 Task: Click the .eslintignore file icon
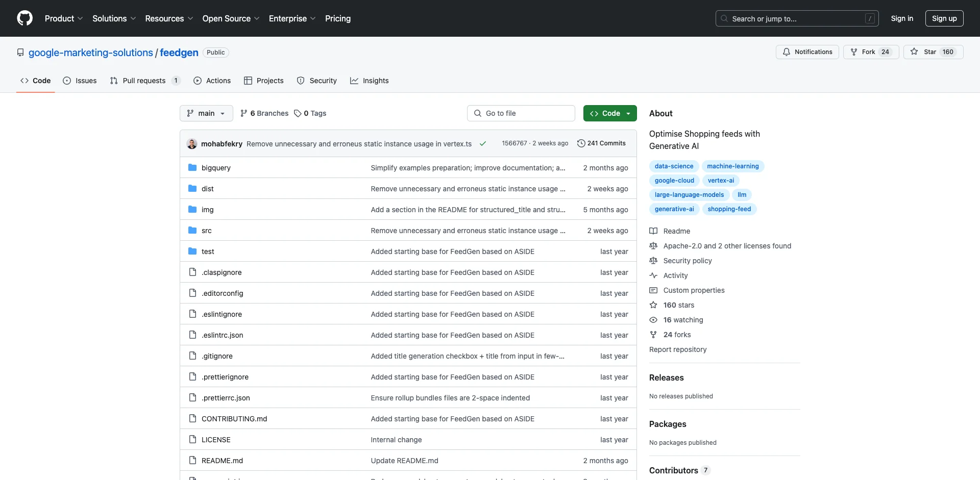192,314
